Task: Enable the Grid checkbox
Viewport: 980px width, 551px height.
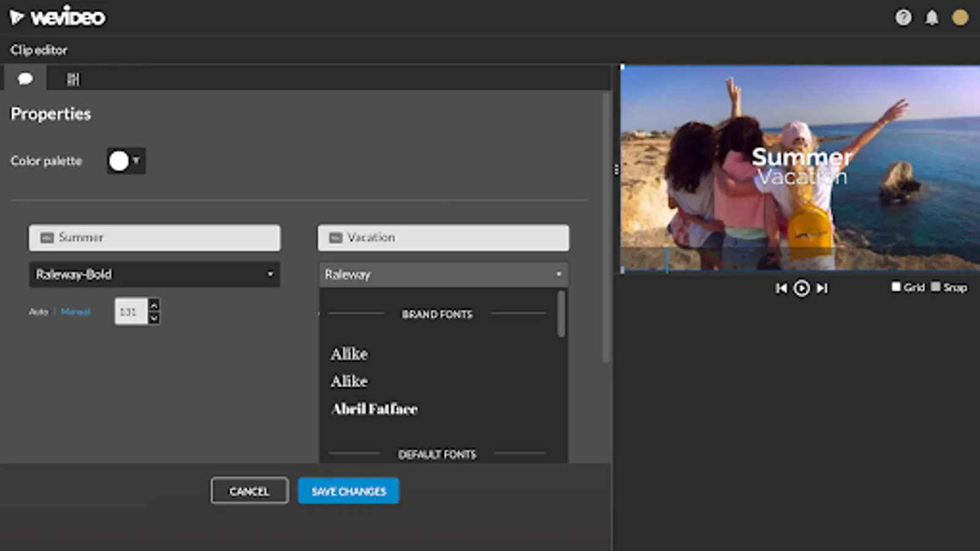Action: 896,287
